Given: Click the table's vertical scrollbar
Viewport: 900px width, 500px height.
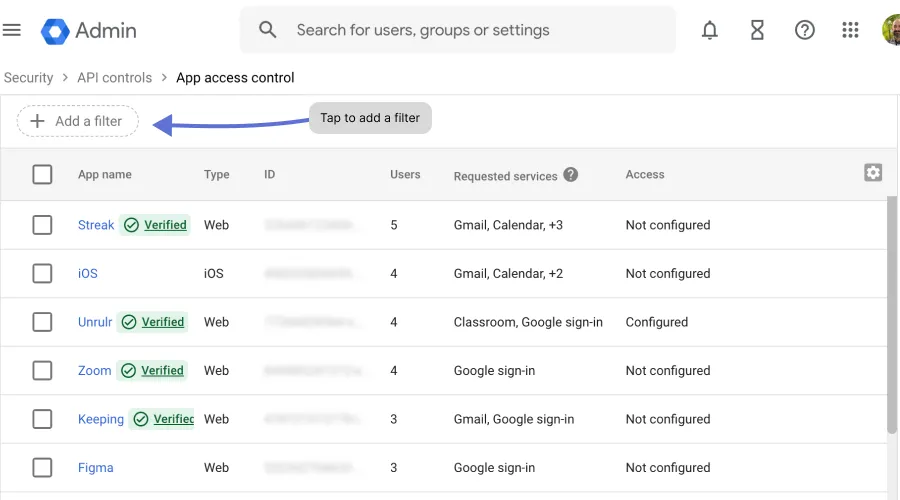Looking at the screenshot, I should [x=892, y=310].
